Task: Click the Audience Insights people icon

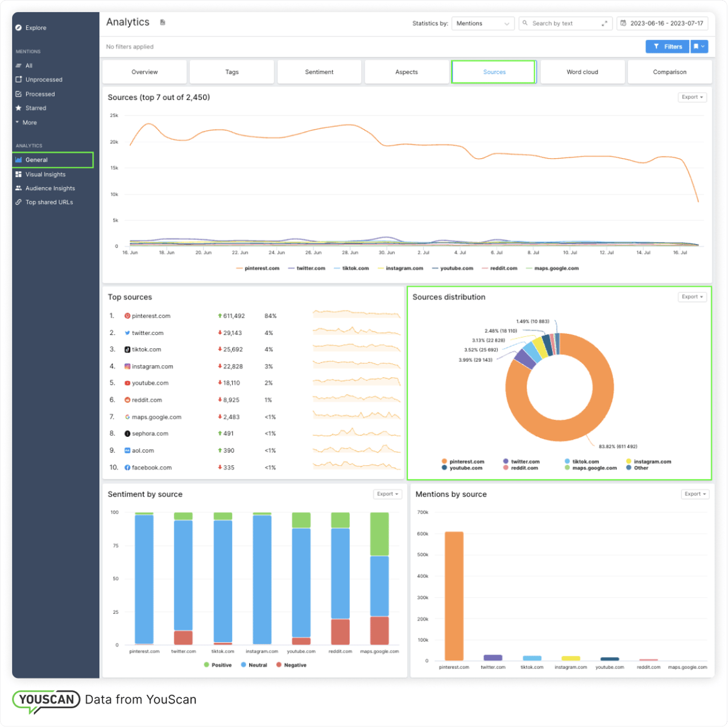Action: 19,188
